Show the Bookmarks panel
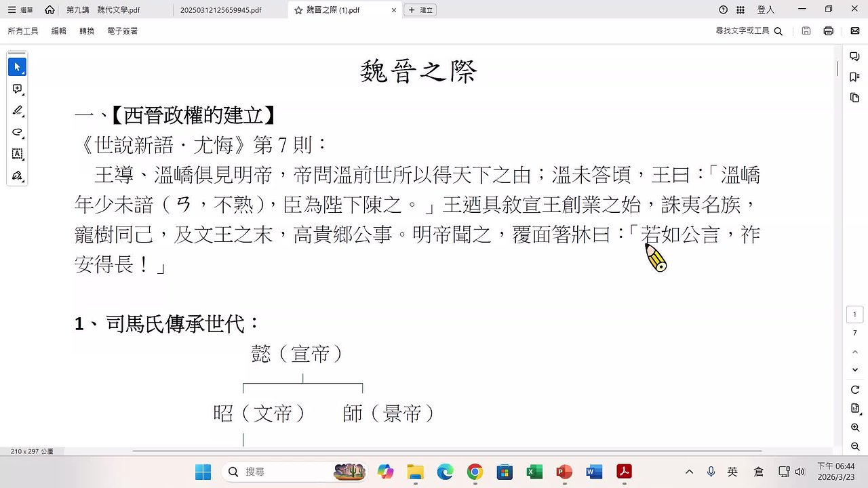Image resolution: width=868 pixels, height=488 pixels. [x=854, y=77]
